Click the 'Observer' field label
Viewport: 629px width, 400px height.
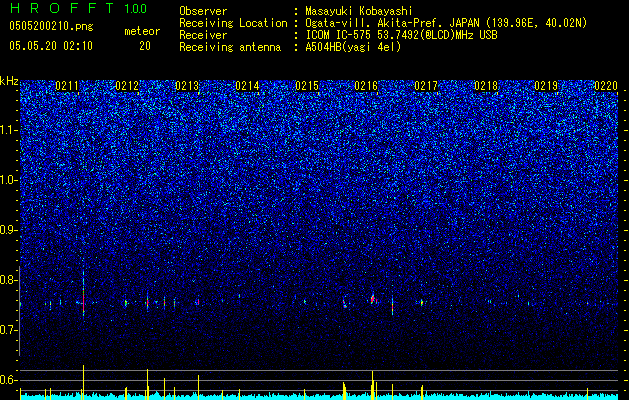coord(203,11)
